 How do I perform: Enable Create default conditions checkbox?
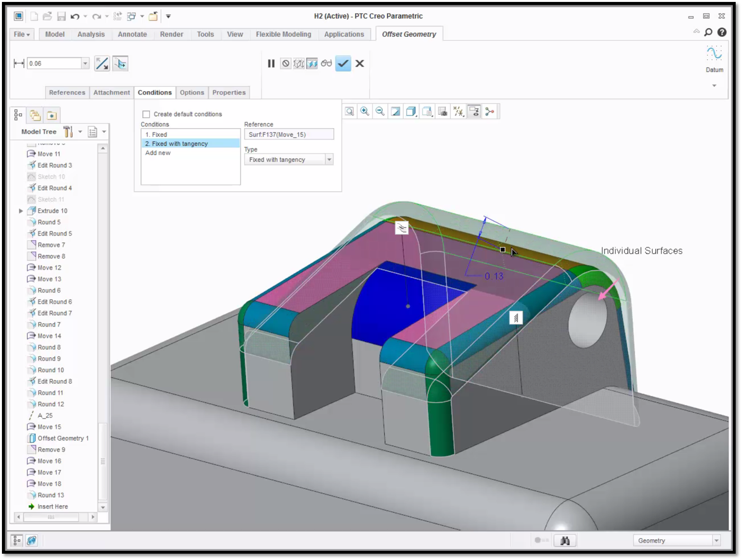146,114
